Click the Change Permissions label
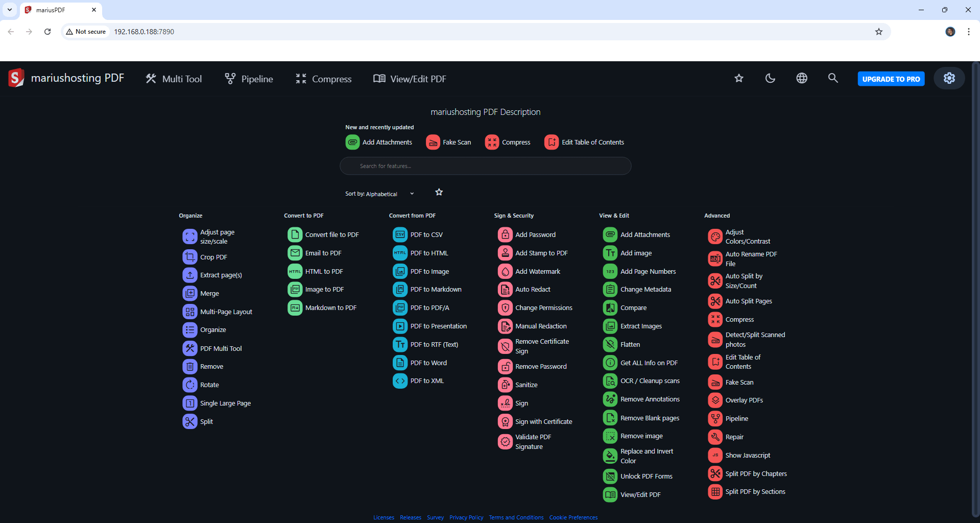This screenshot has width=980, height=523. (x=543, y=307)
